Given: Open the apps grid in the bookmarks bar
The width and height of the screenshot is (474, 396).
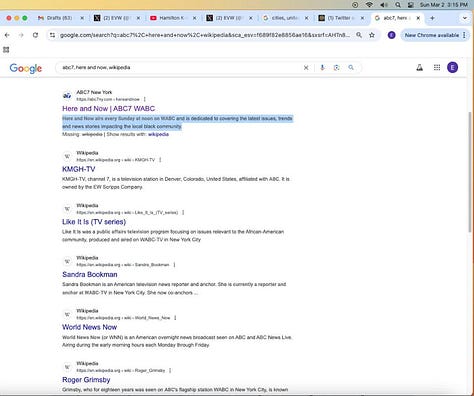Looking at the screenshot, I should point(6,50).
